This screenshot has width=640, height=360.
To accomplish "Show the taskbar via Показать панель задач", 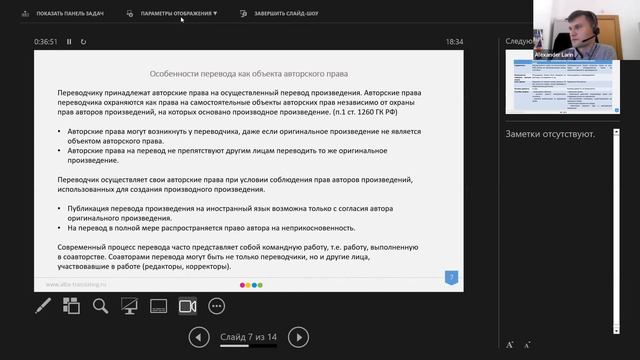I will click(x=63, y=13).
